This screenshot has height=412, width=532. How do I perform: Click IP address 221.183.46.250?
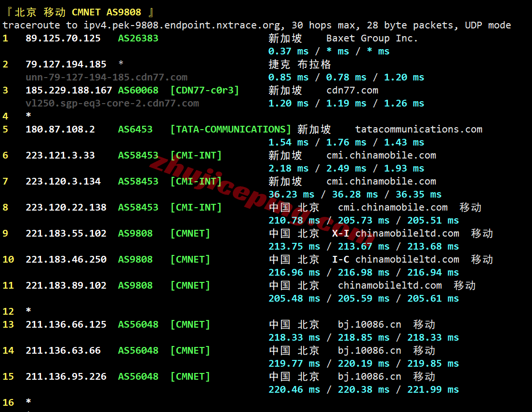pos(66,259)
